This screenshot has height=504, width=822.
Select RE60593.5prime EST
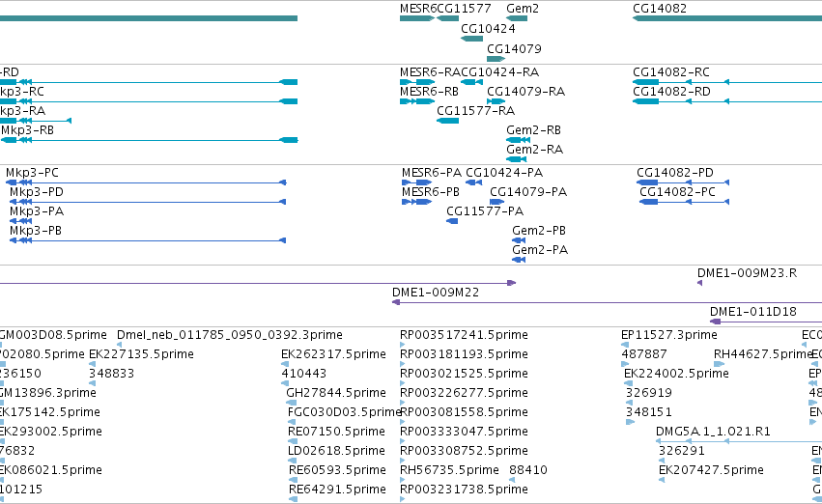(x=293, y=481)
